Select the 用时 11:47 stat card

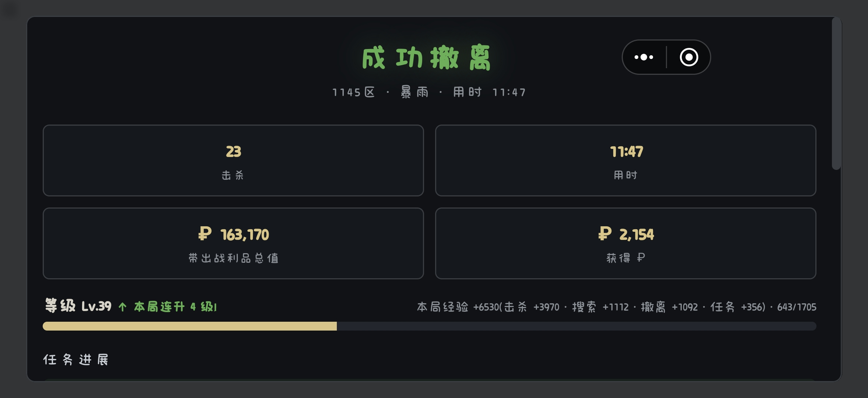(625, 160)
